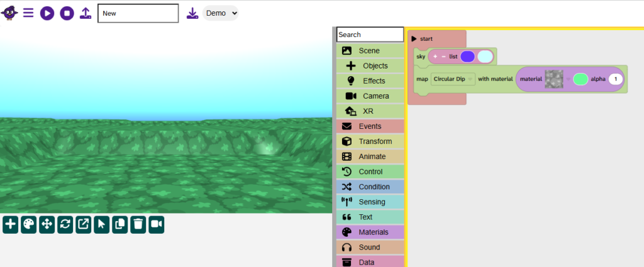
Task: Click the Flock bird logo icon
Action: coord(9,13)
